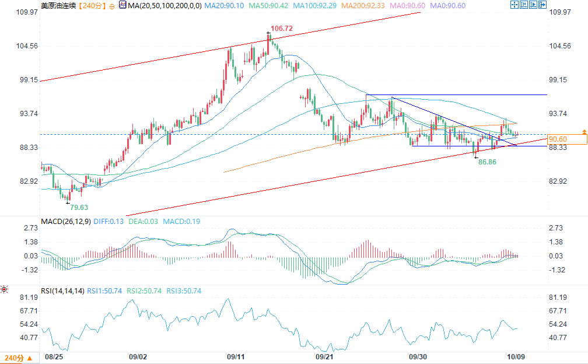This screenshot has height=364, width=588.
Task: Click the 09/30 date on time axis
Action: (418, 356)
